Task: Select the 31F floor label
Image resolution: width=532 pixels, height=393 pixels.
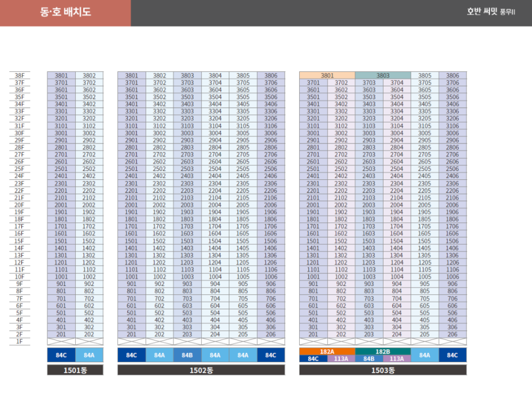Action: (x=20, y=126)
